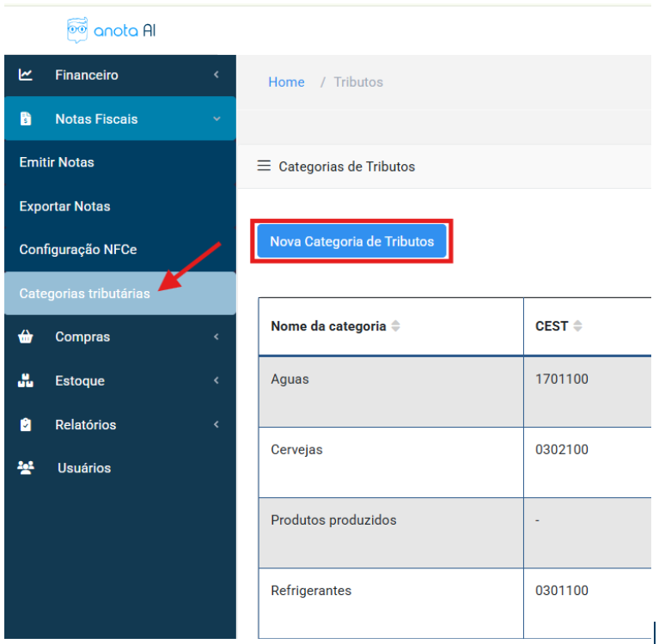Click the Estoque boxes icon
The image size is (659, 644).
[x=26, y=380]
